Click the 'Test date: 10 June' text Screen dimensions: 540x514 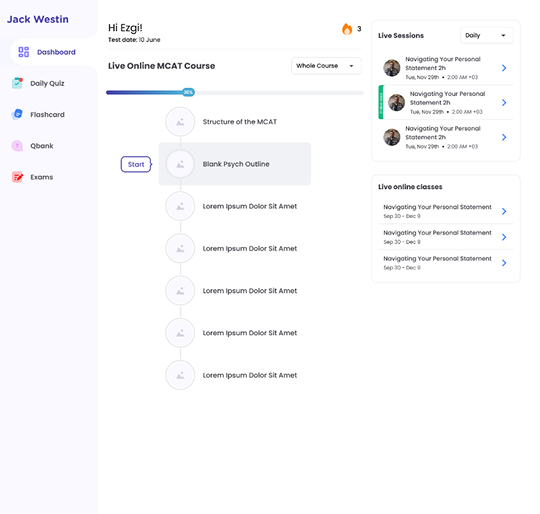(134, 40)
